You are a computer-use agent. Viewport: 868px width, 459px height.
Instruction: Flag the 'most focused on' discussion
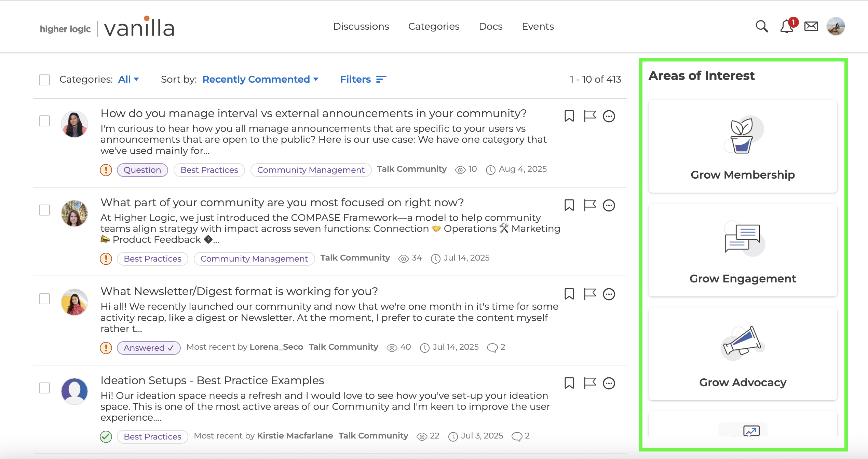(590, 205)
